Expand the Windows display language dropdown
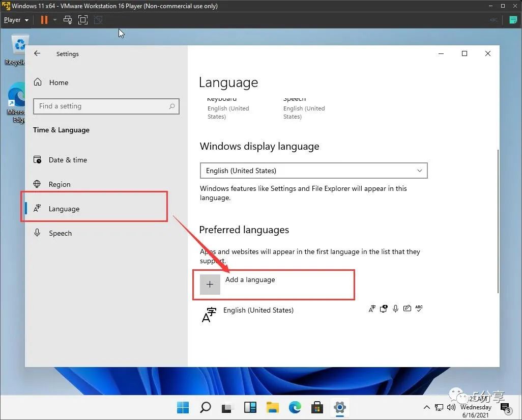Image resolution: width=522 pixels, height=420 pixels. point(313,171)
